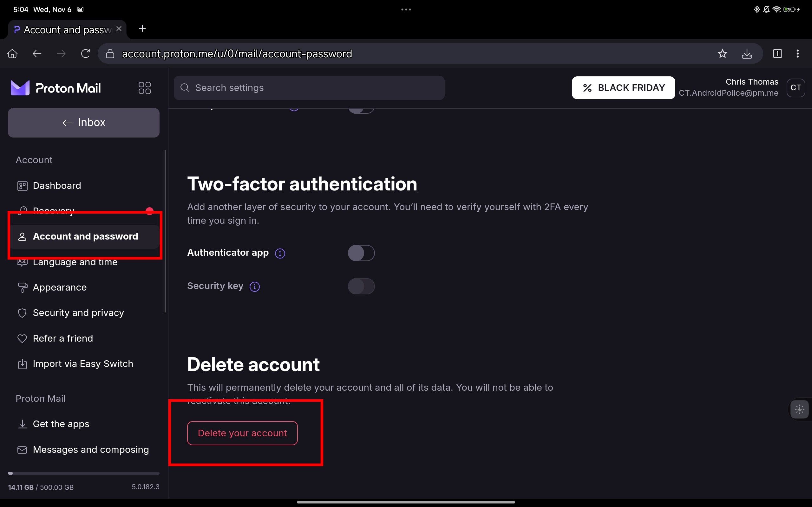Screen dimensions: 812x507
Task: Click the Get the apps link
Action: (x=61, y=423)
